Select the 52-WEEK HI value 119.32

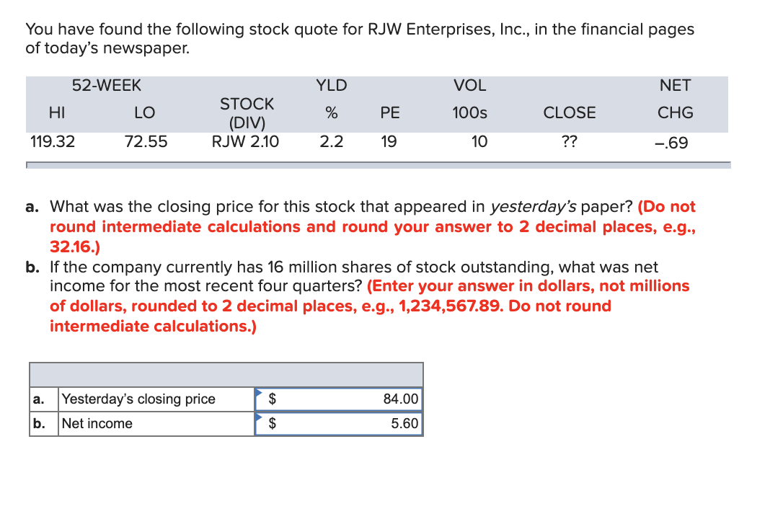tap(52, 142)
